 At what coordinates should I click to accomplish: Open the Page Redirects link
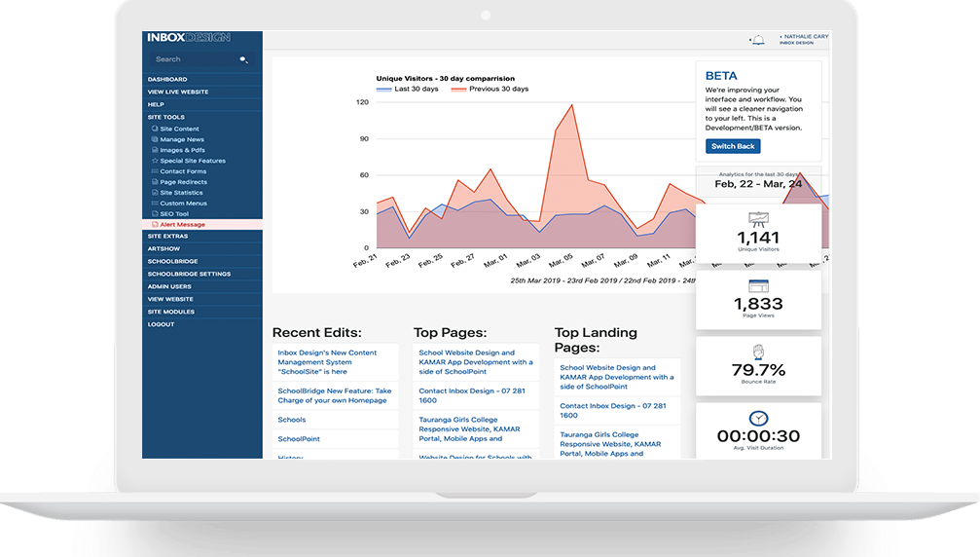point(183,182)
